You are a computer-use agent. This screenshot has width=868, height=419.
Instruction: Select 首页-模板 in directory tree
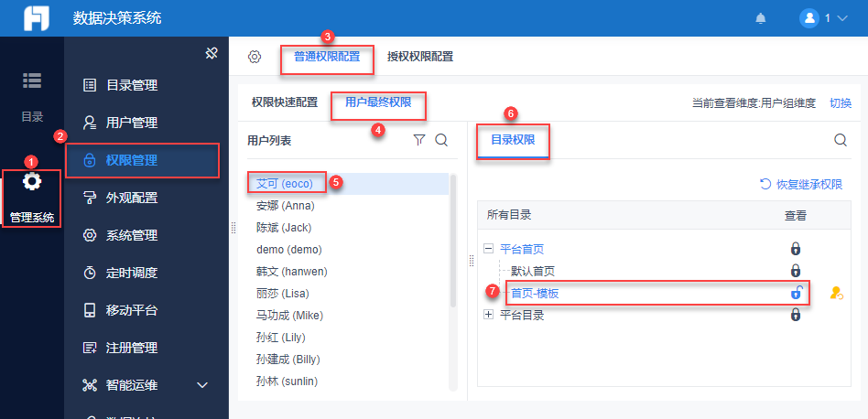pyautogui.click(x=535, y=294)
